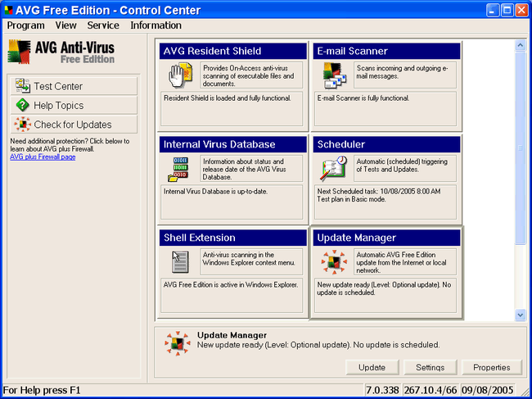Click 'Information about status and release date' description
Viewport: 532px width, 399px height.
[x=244, y=169]
